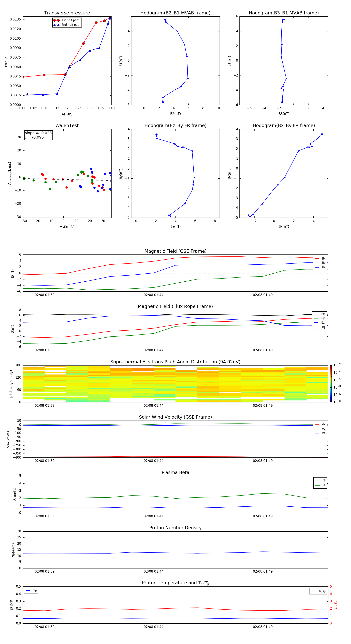Click the "Hodogram(B2_B1 MVAB frame)" title

click(x=175, y=13)
